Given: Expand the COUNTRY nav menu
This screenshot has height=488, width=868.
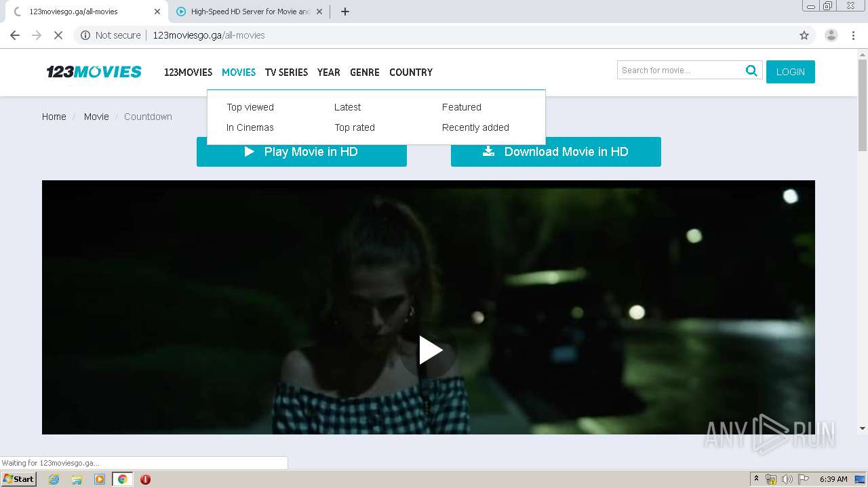Looking at the screenshot, I should pos(411,73).
